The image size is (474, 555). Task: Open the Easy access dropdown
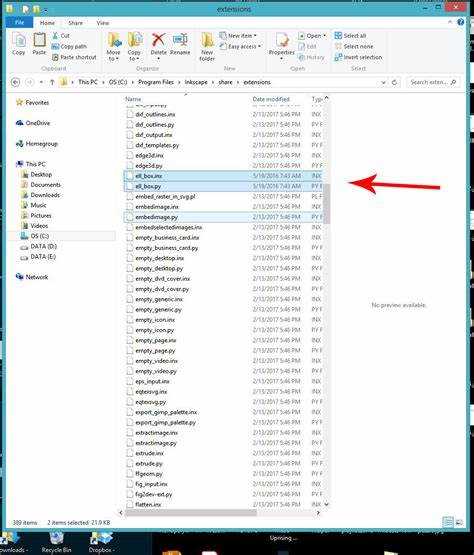[x=240, y=46]
